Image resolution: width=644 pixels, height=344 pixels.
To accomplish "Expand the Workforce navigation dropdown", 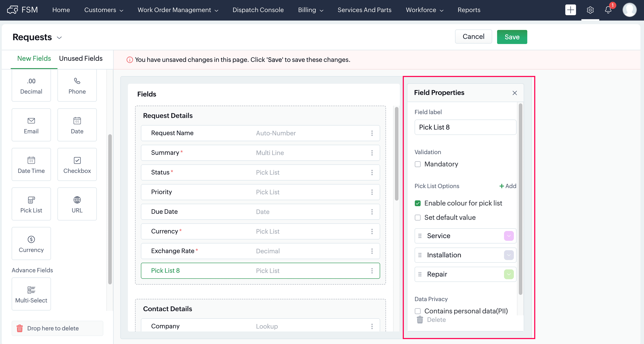I will tap(424, 10).
